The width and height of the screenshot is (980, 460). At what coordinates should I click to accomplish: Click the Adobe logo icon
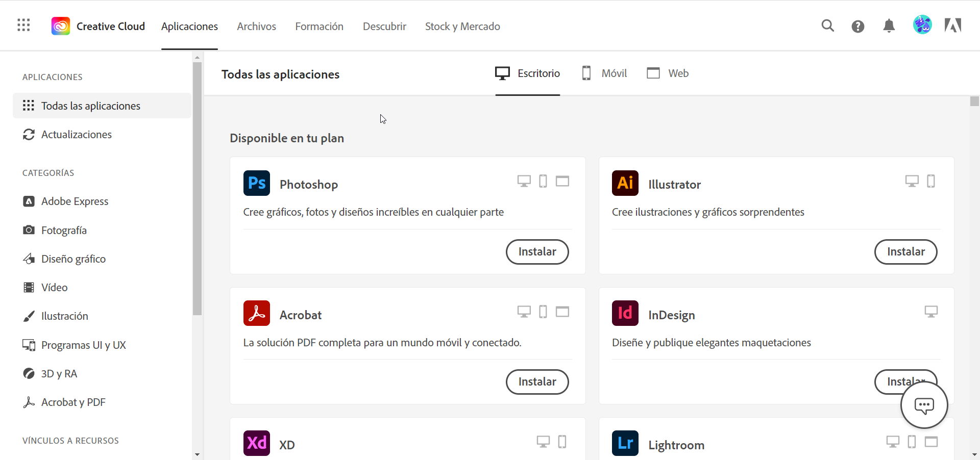point(953,25)
